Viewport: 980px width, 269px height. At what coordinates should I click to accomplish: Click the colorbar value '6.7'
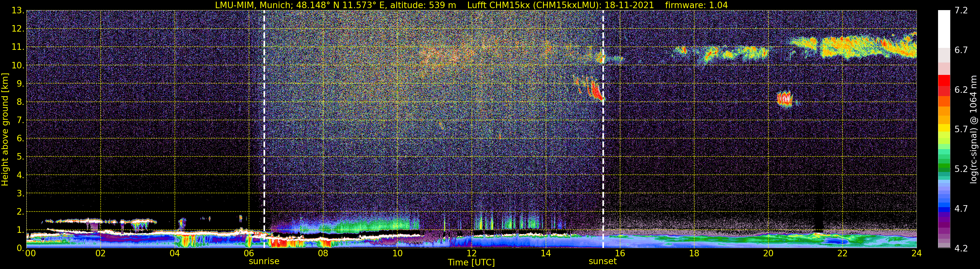pos(961,50)
